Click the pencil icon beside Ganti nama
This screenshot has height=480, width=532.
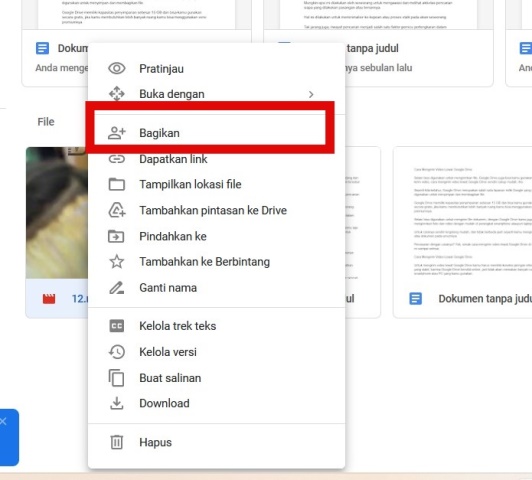click(x=117, y=288)
